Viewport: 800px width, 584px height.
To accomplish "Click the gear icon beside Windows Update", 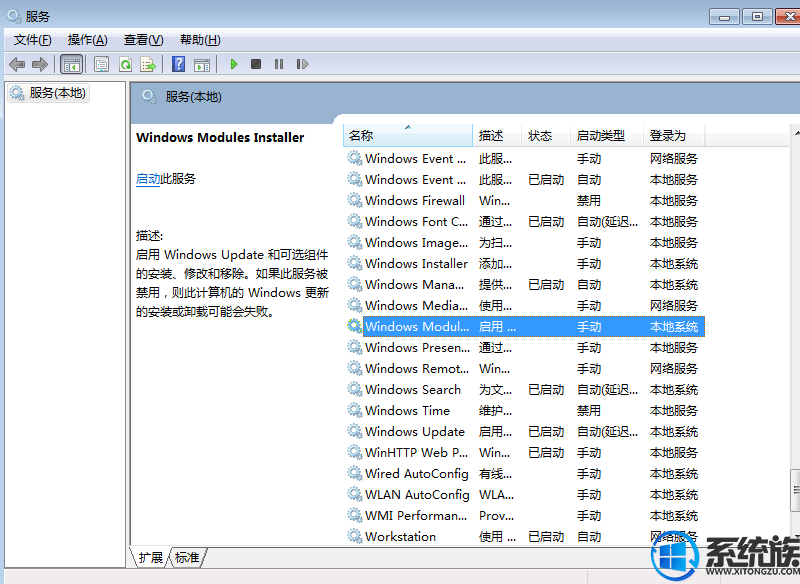I will (355, 431).
